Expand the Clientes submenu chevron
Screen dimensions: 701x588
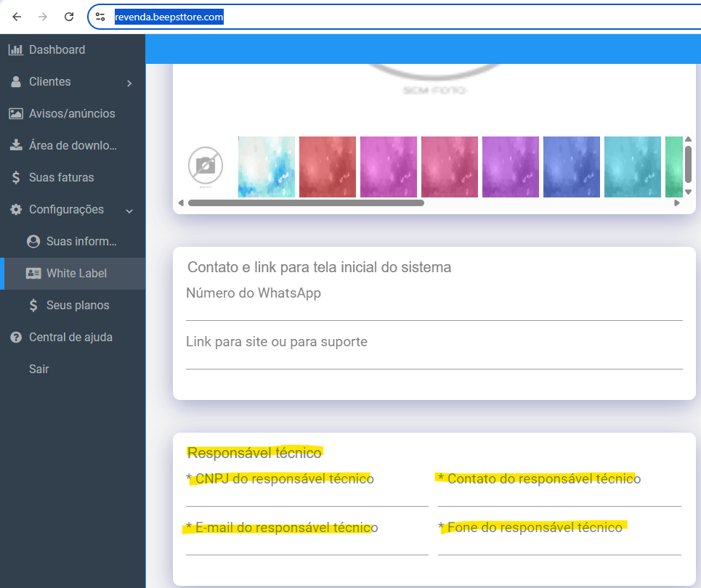tap(129, 83)
